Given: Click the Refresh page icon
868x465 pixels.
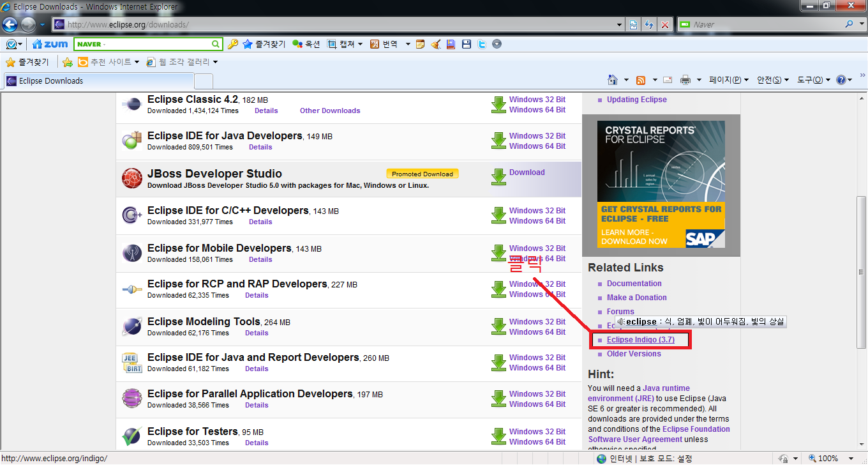Looking at the screenshot, I should (x=649, y=25).
